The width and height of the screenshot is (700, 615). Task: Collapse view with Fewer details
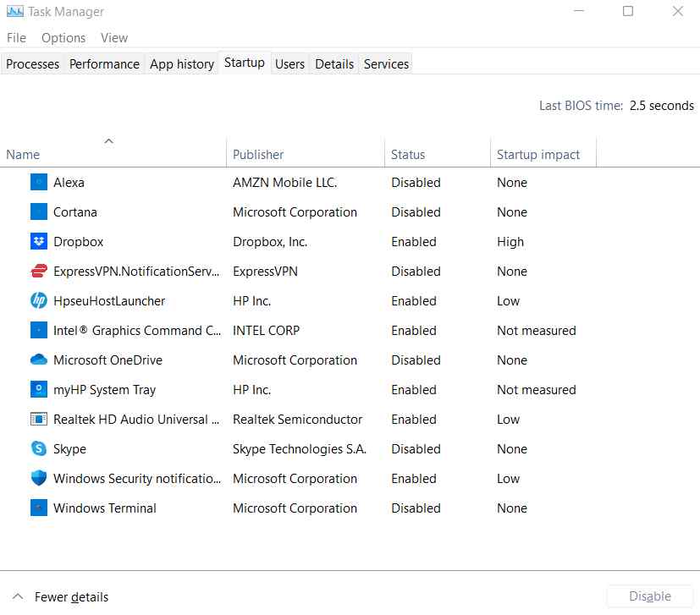pyautogui.click(x=60, y=596)
